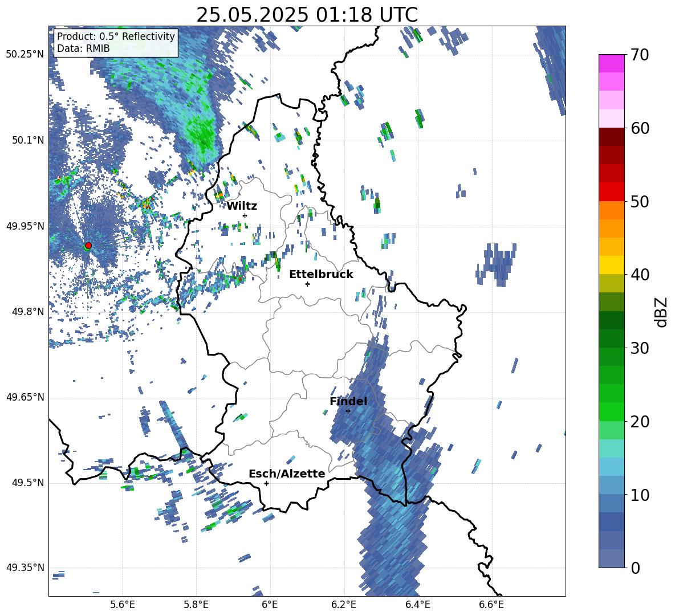This screenshot has height=616, width=675.
Task: Click the 50.25°N latitude label
Action: coord(25,55)
